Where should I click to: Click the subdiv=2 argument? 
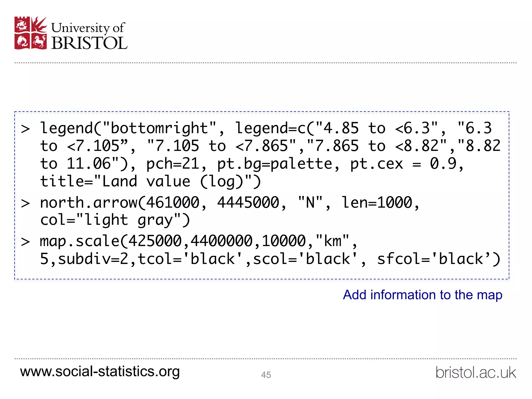(x=93, y=259)
